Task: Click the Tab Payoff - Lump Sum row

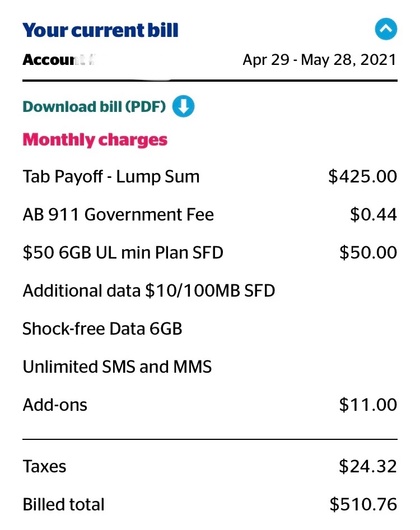Action: pyautogui.click(x=210, y=176)
